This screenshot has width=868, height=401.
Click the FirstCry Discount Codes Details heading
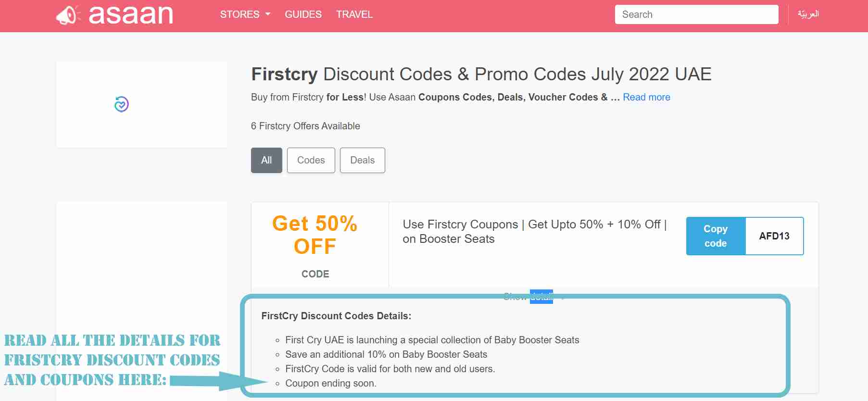pos(336,316)
